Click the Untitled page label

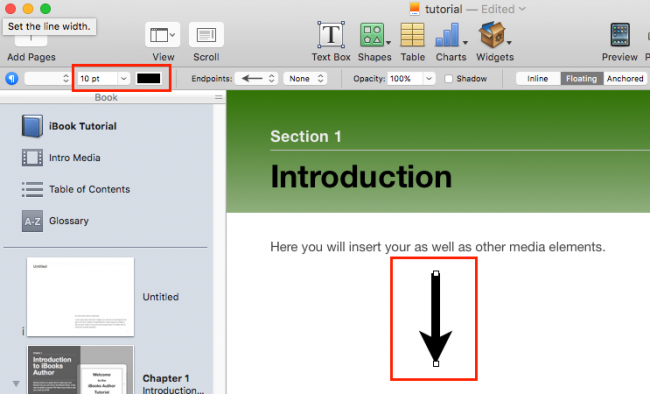pyautogui.click(x=161, y=297)
